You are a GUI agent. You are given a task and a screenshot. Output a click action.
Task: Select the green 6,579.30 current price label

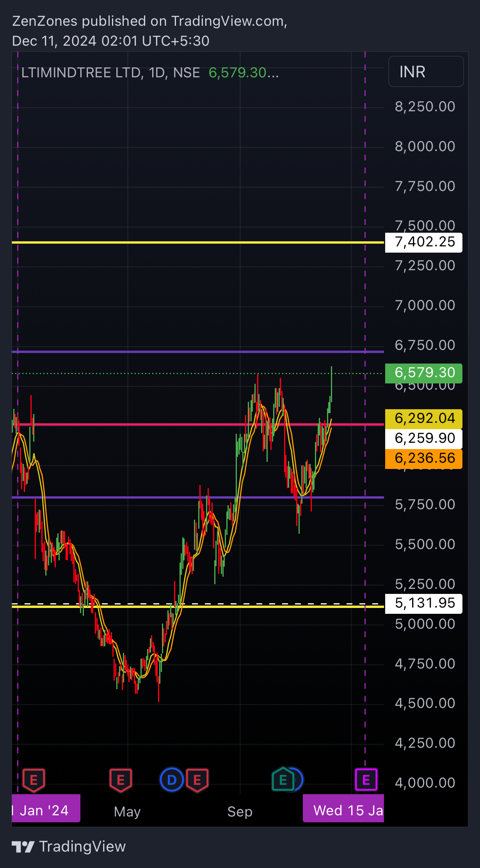click(x=424, y=373)
